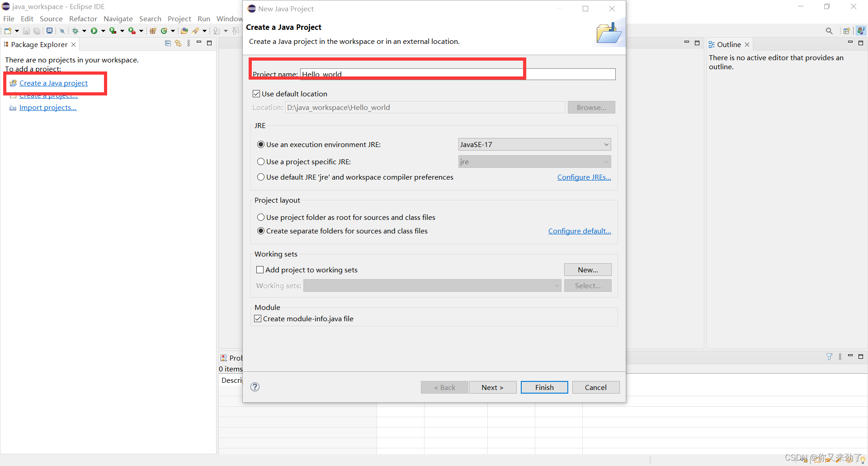
Task: Open Package Explorer view menu
Action: click(189, 43)
